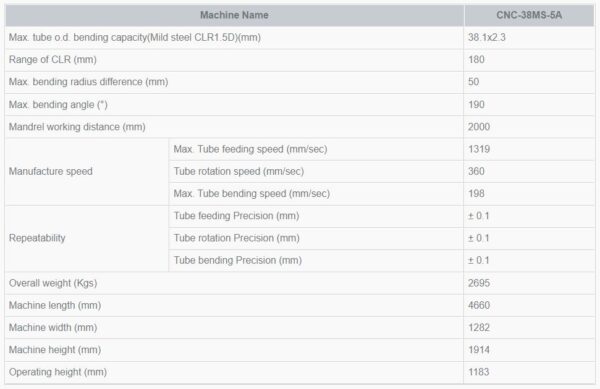Click the Repeatability group cell
The width and height of the screenshot is (600, 389).
86,238
